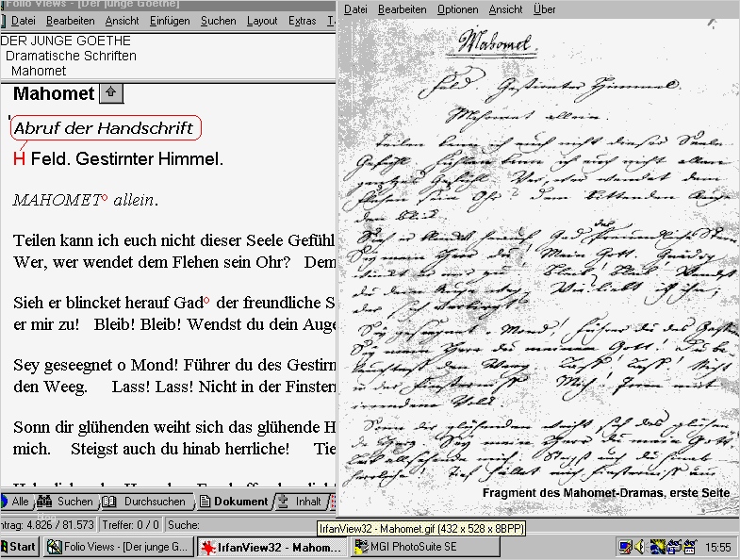The image size is (740, 560).
Task: Switch to the Inhalt tab
Action: (300, 502)
